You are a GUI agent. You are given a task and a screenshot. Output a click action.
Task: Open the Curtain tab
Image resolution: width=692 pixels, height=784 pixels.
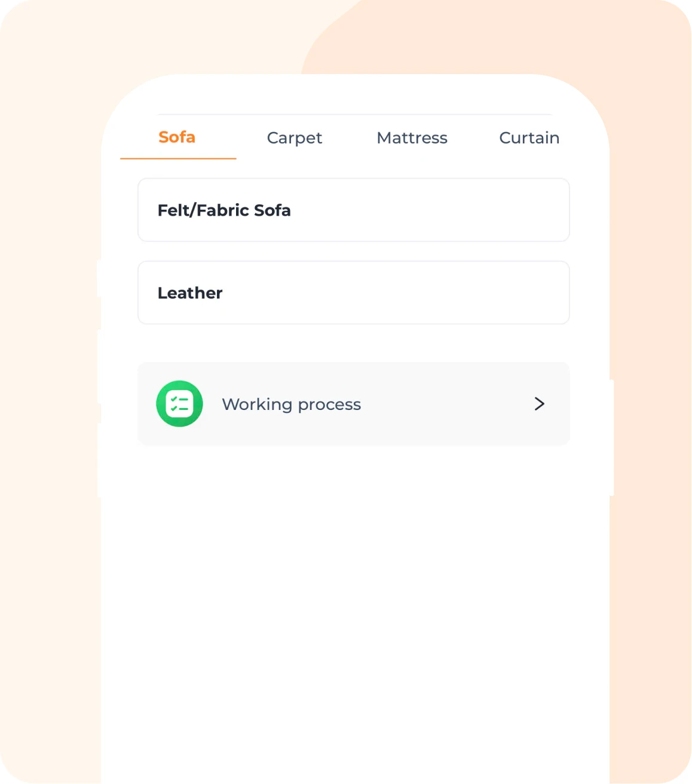[529, 138]
